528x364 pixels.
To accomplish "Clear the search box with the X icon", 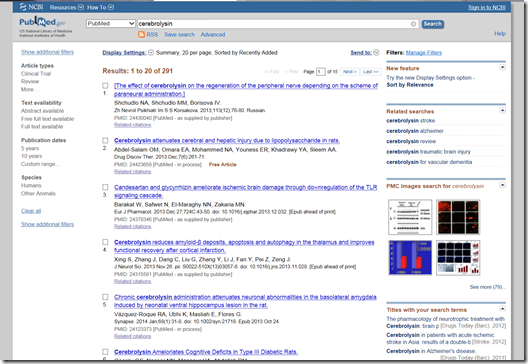I will coord(413,24).
